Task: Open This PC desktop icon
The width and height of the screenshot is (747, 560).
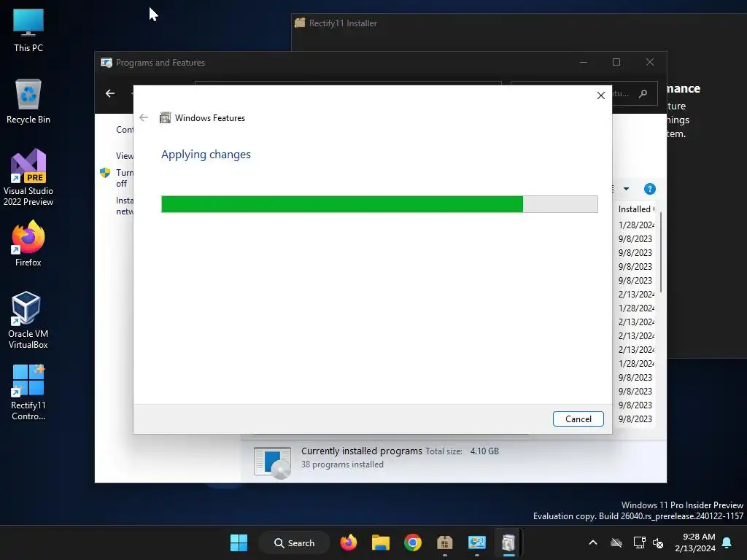Action: (x=28, y=30)
